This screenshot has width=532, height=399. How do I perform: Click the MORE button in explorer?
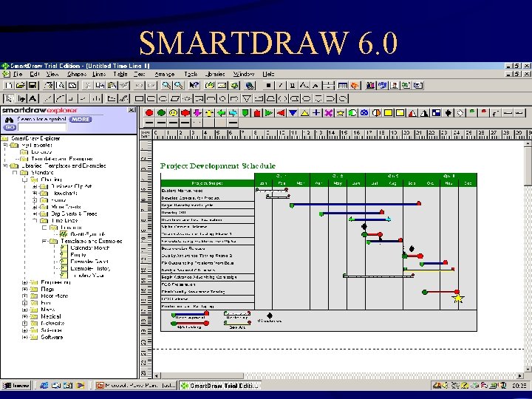81,120
